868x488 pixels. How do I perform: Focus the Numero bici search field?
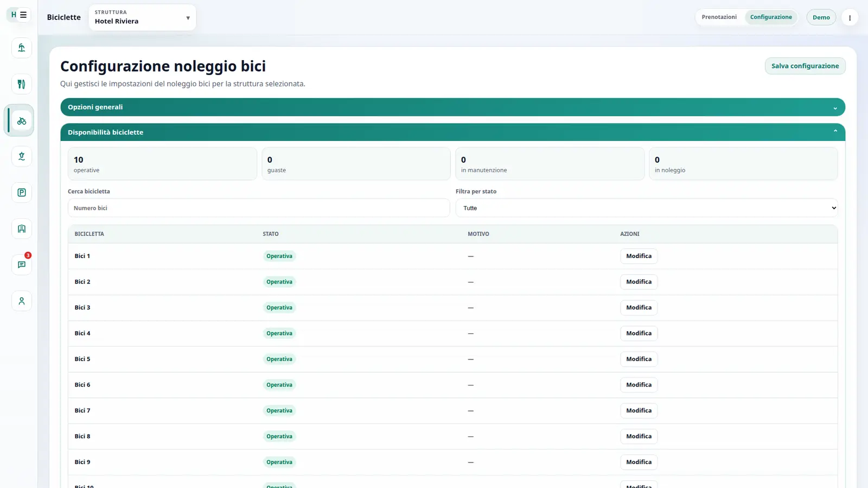point(259,208)
